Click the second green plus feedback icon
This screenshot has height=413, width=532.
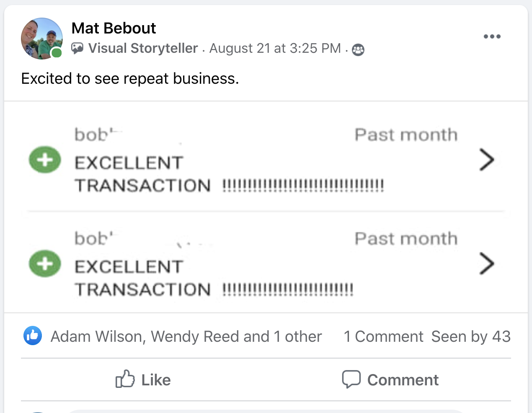[45, 263]
